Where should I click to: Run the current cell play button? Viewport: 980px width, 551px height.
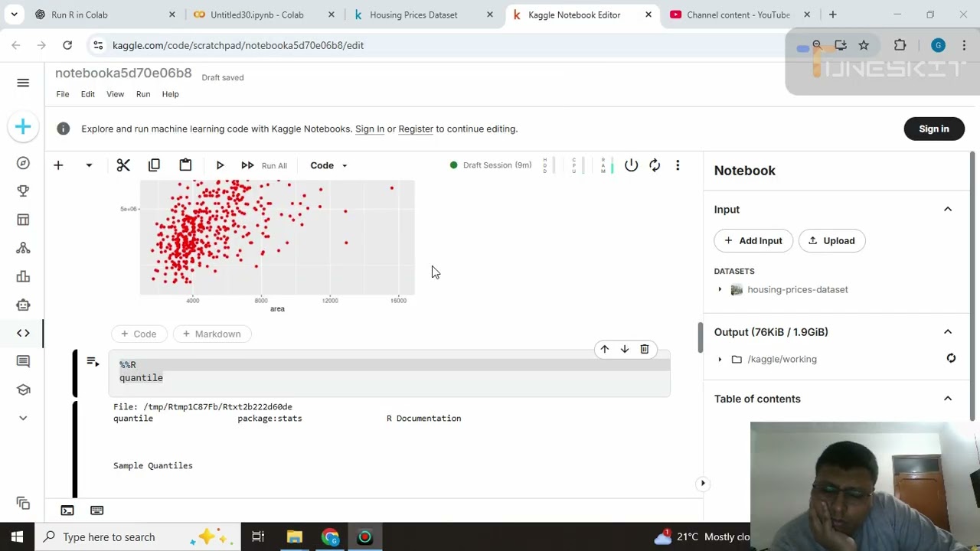pos(220,165)
